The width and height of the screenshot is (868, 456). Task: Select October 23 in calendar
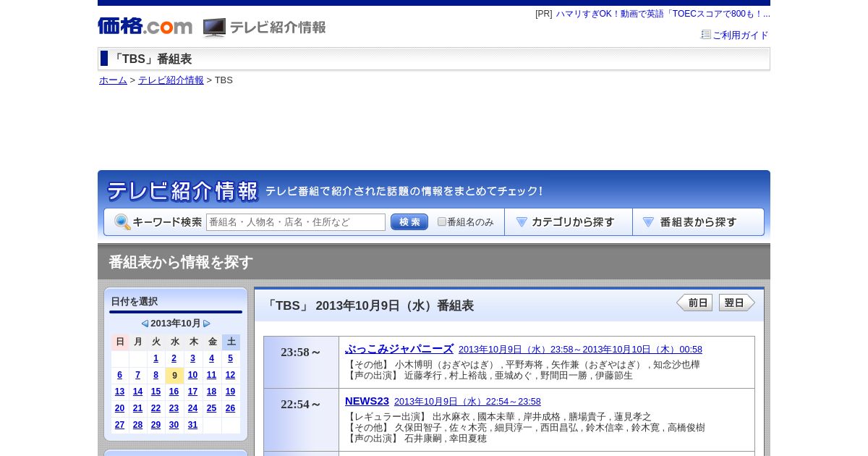pos(174,408)
